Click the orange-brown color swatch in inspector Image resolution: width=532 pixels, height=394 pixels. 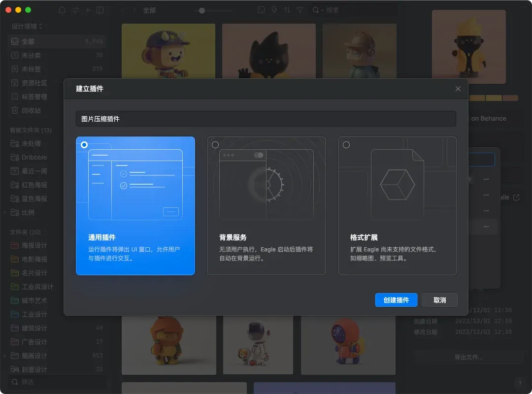pyautogui.click(x=510, y=98)
